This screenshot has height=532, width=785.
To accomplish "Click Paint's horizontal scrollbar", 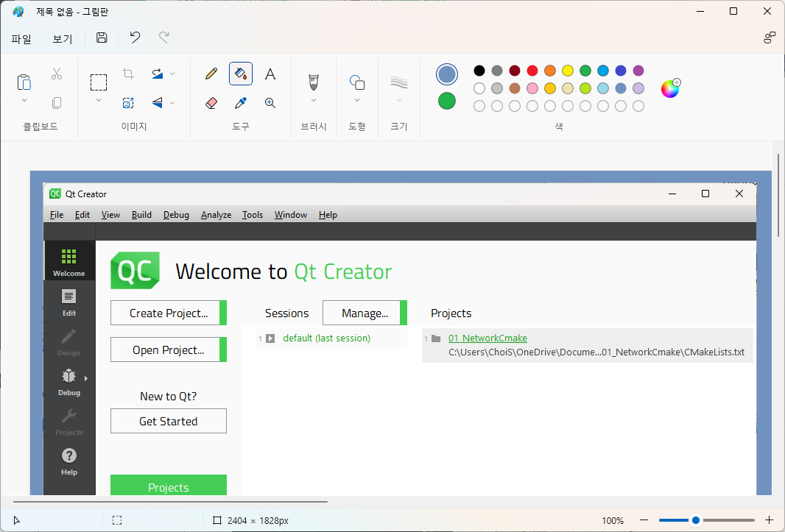I will [x=170, y=501].
